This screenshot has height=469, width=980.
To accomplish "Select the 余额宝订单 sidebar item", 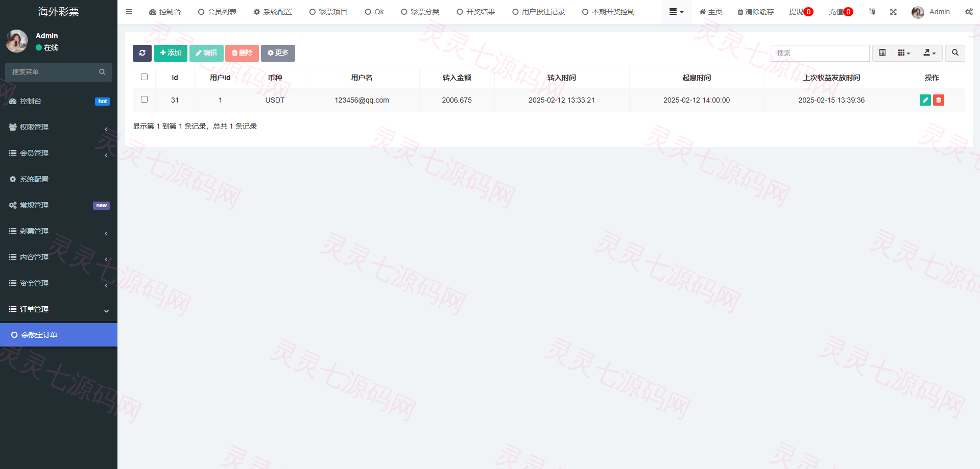I will coord(59,335).
